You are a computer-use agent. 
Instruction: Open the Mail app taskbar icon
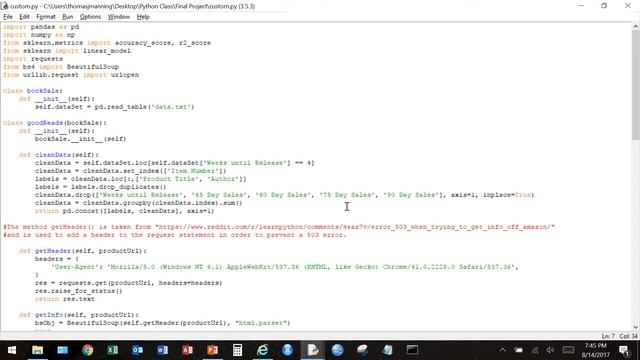point(62,350)
